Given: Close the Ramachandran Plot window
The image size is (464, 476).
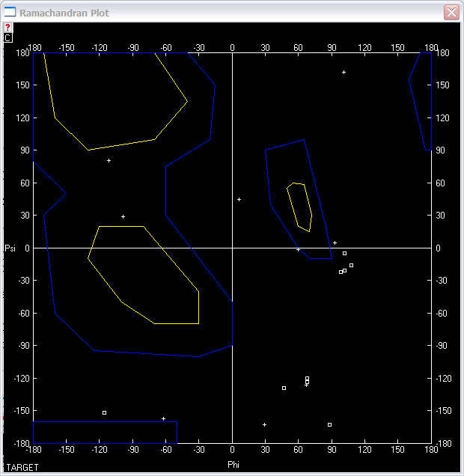Looking at the screenshot, I should point(451,12).
